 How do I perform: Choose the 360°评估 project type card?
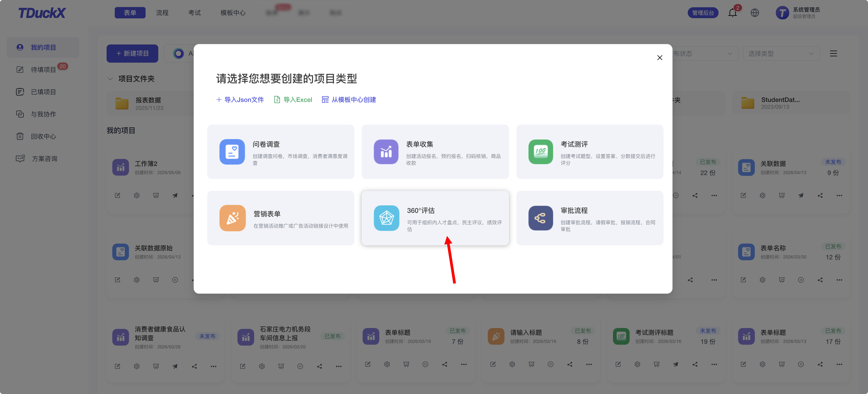click(x=435, y=218)
